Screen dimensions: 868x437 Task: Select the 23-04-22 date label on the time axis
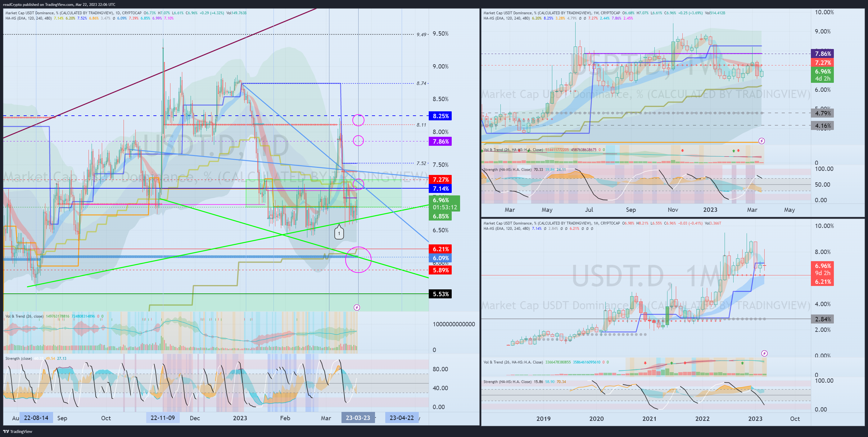pyautogui.click(x=402, y=418)
